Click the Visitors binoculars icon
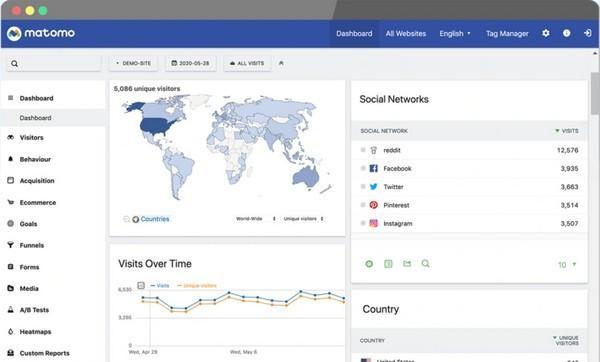Image resolution: width=600 pixels, height=362 pixels. coord(11,137)
